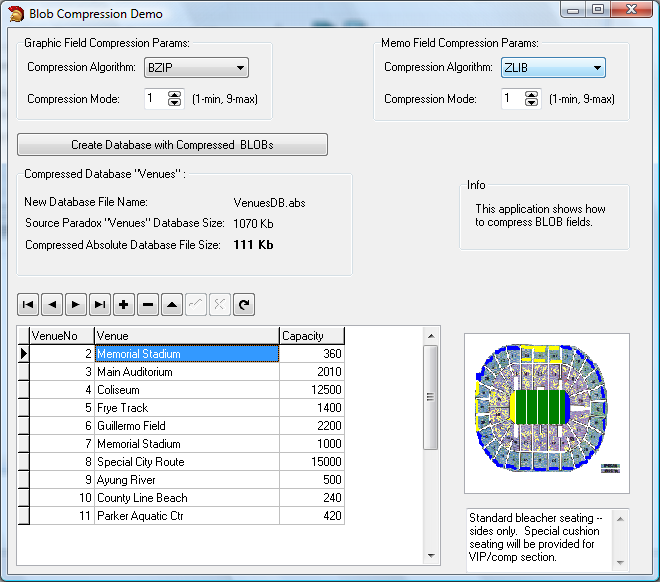Go to previous record in navigator
This screenshot has height=582, width=660.
click(52, 304)
